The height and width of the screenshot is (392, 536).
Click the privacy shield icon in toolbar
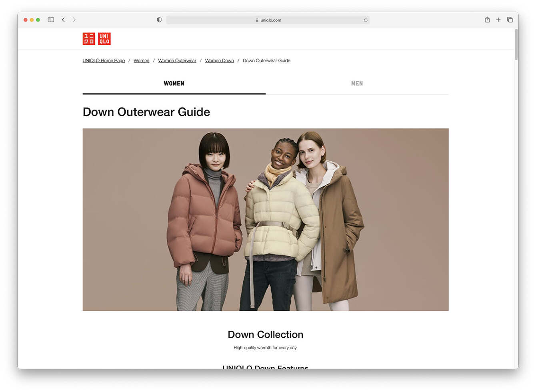[159, 20]
